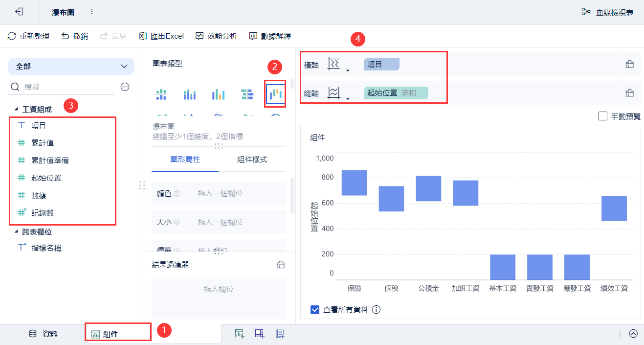Open the 橫軸 axis type dropdown arrow
This screenshot has height=345, width=644.
click(x=348, y=70)
